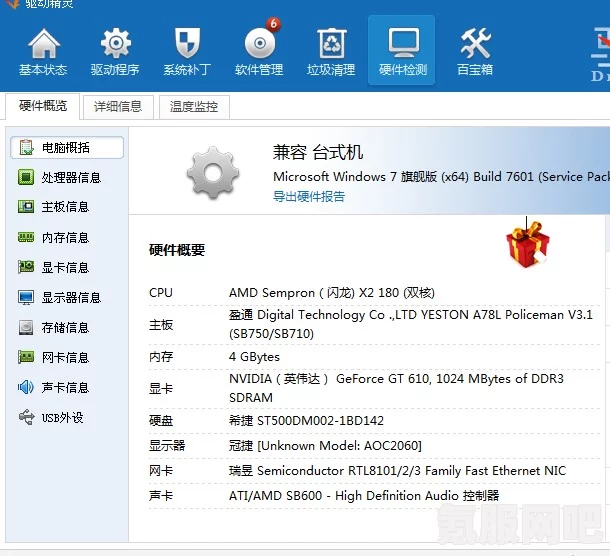Click the 显卡信息 graphics card icon
Viewport: 610px width, 556px height.
pyautogui.click(x=26, y=267)
